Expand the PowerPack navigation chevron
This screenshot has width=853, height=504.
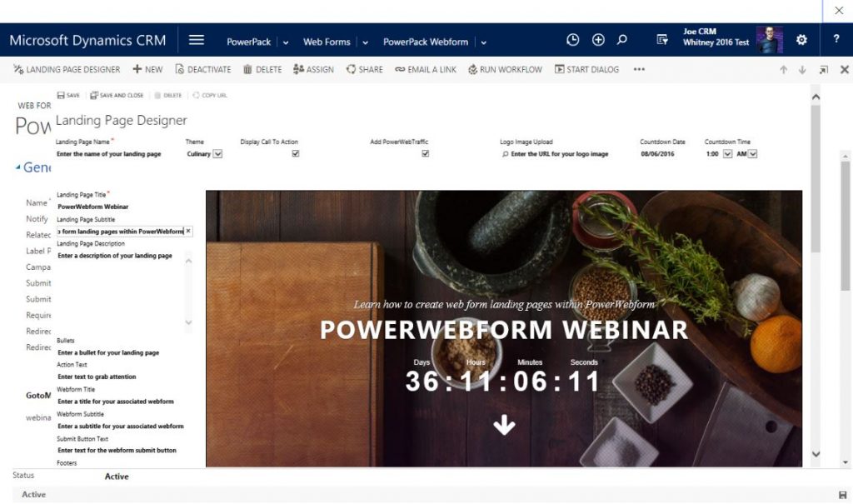[x=287, y=40]
